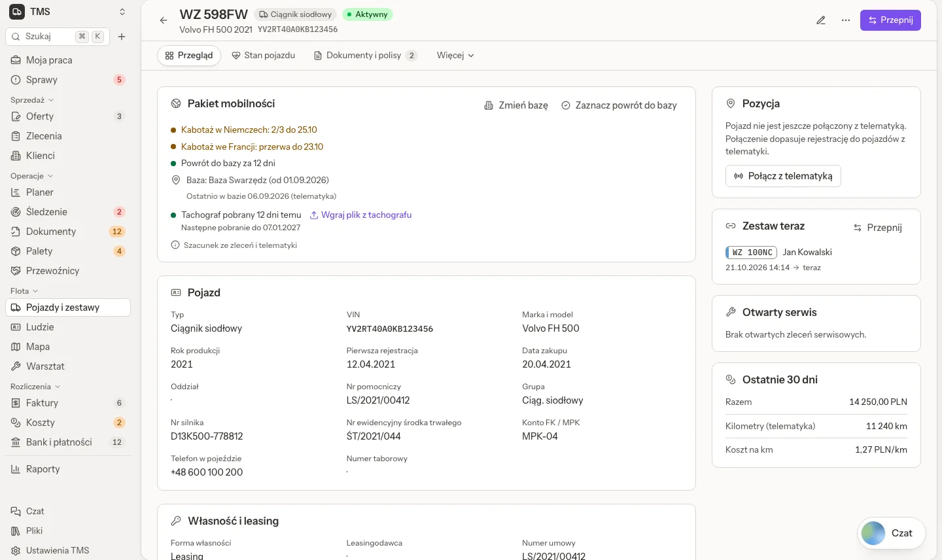Click the WZ 100NC plate tag

751,253
